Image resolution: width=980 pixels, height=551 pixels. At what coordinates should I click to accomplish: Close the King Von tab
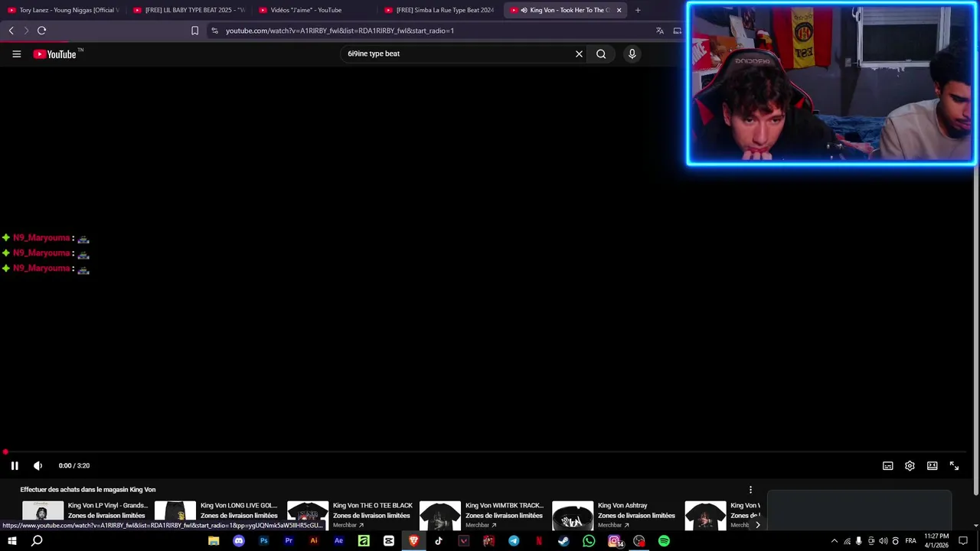click(x=619, y=10)
